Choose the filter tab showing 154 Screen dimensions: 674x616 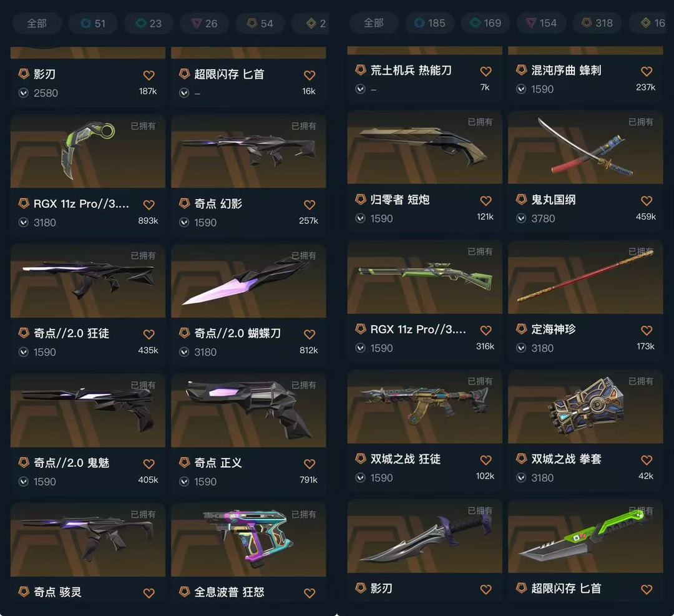click(542, 23)
